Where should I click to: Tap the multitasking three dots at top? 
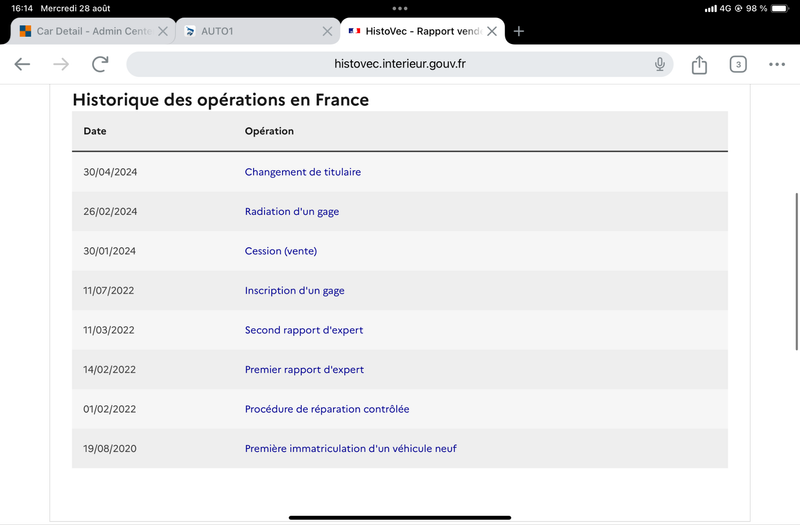point(400,8)
